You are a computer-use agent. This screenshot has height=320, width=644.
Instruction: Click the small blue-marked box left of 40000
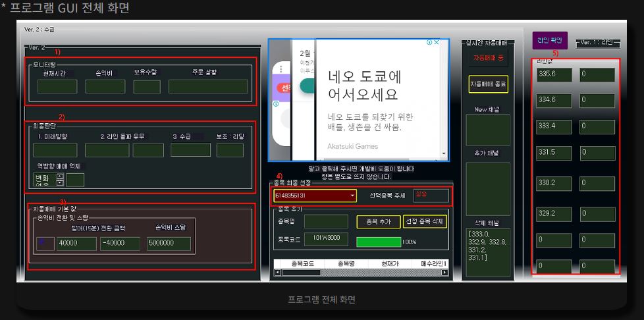point(45,244)
